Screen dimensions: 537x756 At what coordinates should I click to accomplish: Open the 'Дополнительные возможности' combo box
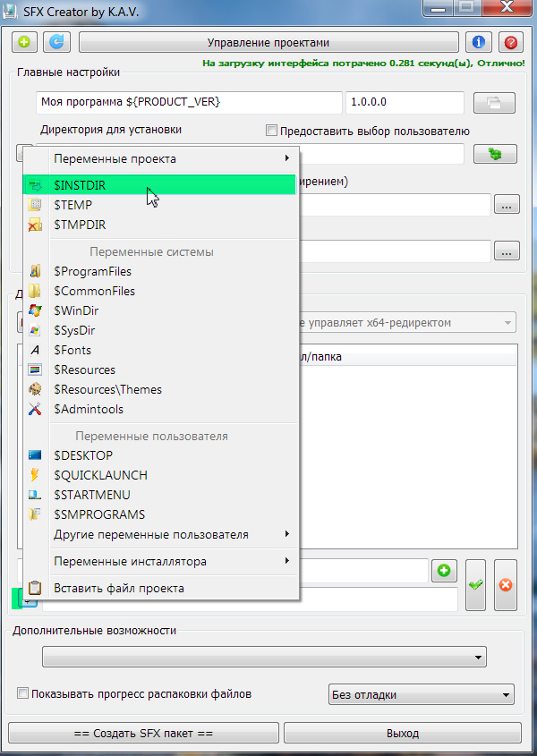[x=264, y=657]
